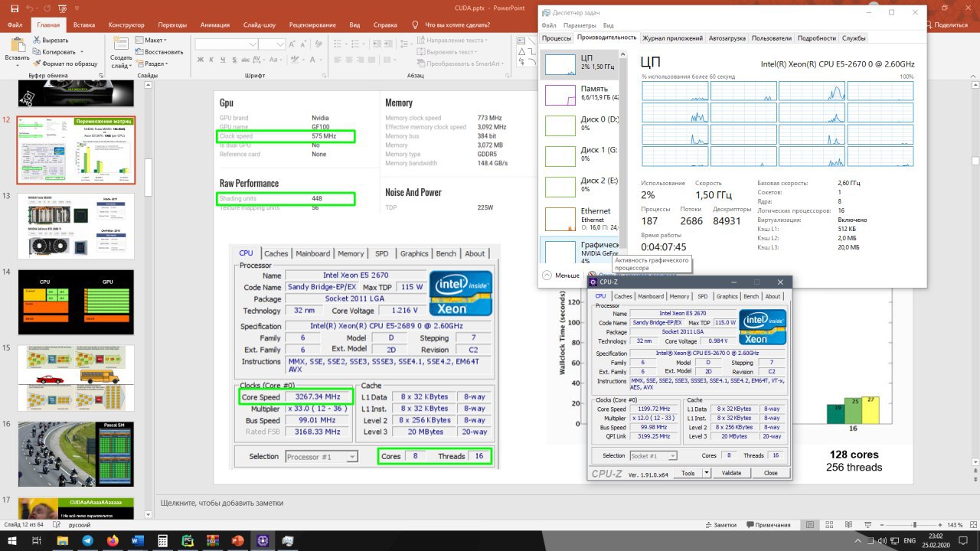Click PowerPoint icon on taskbar
Viewport: 980px width, 551px height.
click(237, 540)
